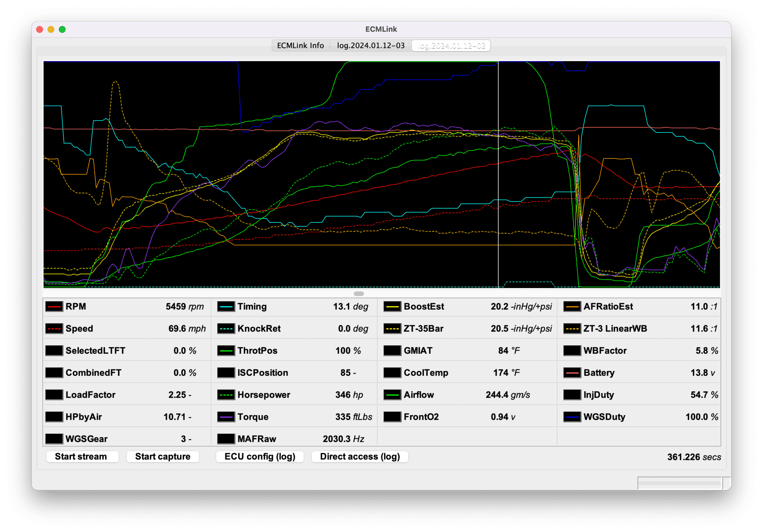Click the WGSGear black swatch
Viewport: 763px width, 532px height.
54,439
